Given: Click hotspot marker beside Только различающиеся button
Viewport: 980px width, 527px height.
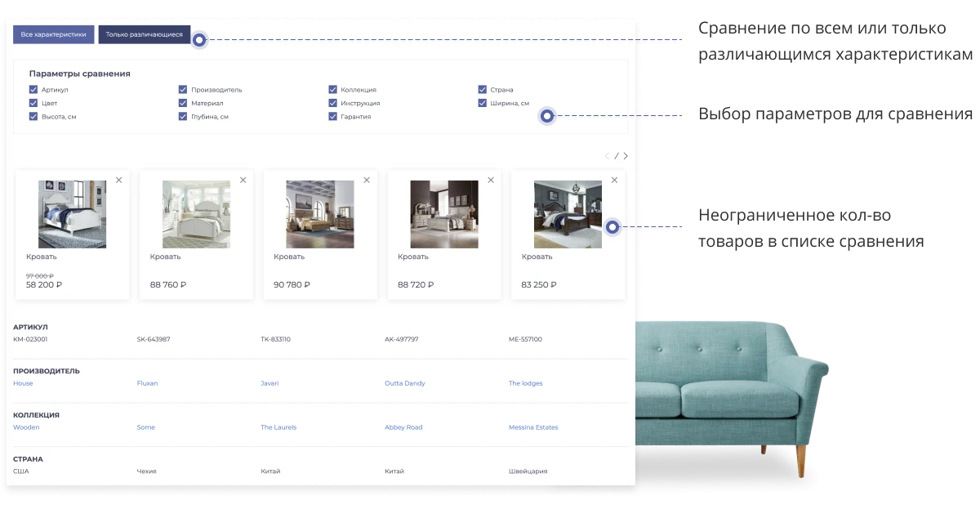Looking at the screenshot, I should point(198,39).
